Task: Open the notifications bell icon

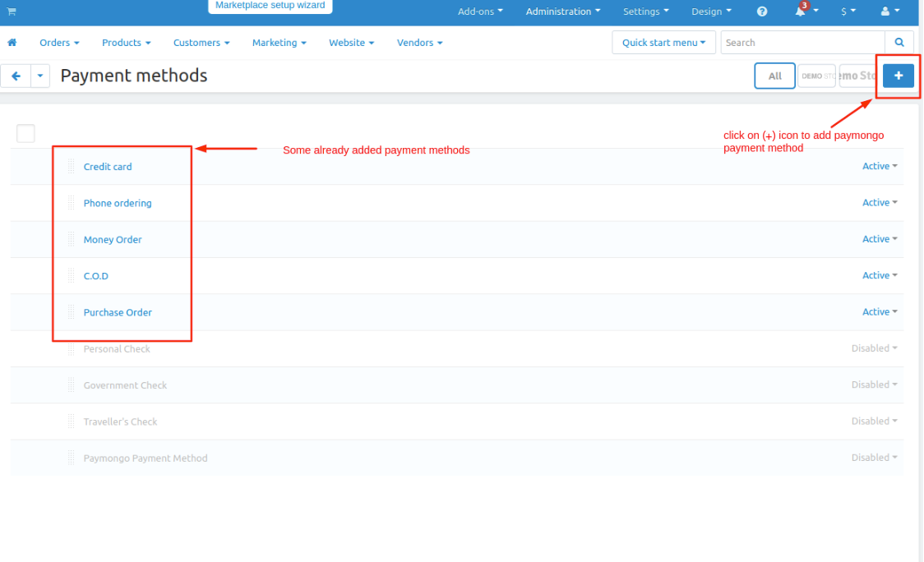Action: tap(800, 12)
